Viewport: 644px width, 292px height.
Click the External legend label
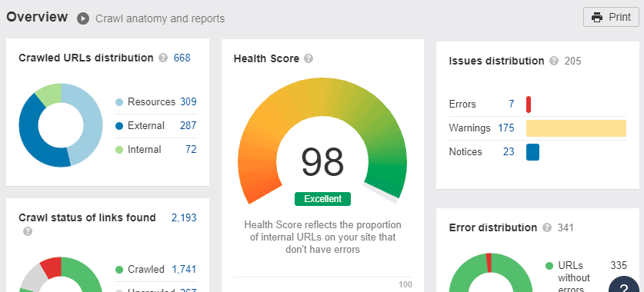(x=146, y=125)
